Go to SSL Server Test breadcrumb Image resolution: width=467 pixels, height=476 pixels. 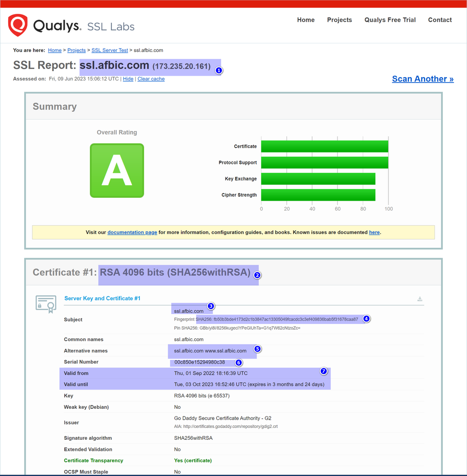[x=110, y=51]
